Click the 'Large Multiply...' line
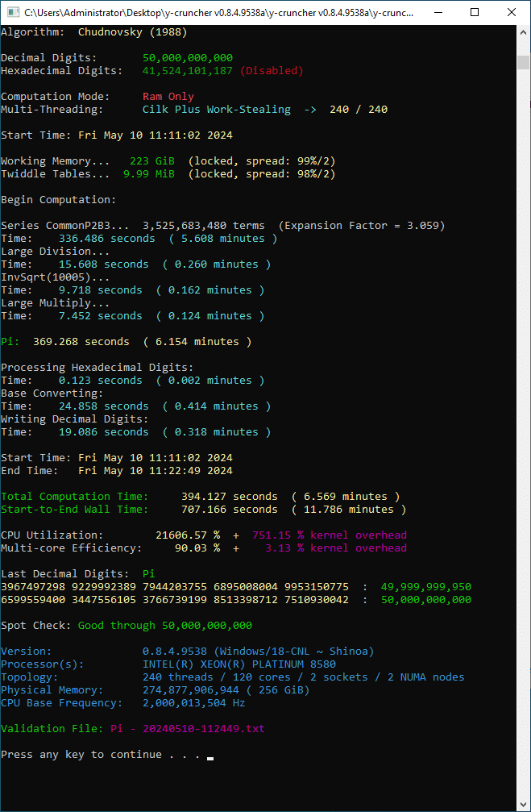 click(x=56, y=303)
